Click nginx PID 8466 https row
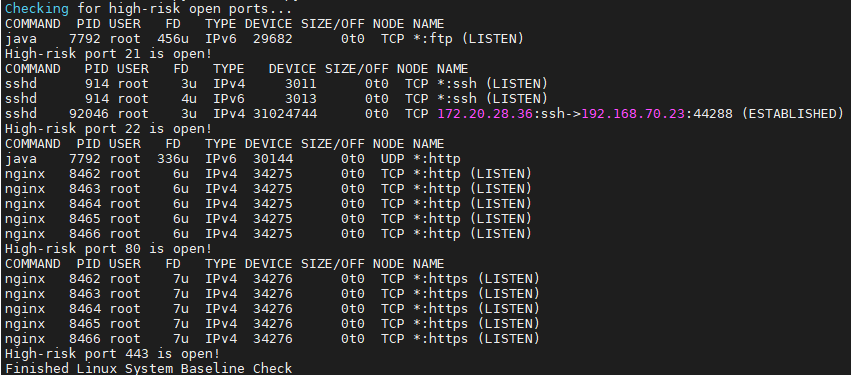Image resolution: width=851 pixels, height=375 pixels. point(272,339)
